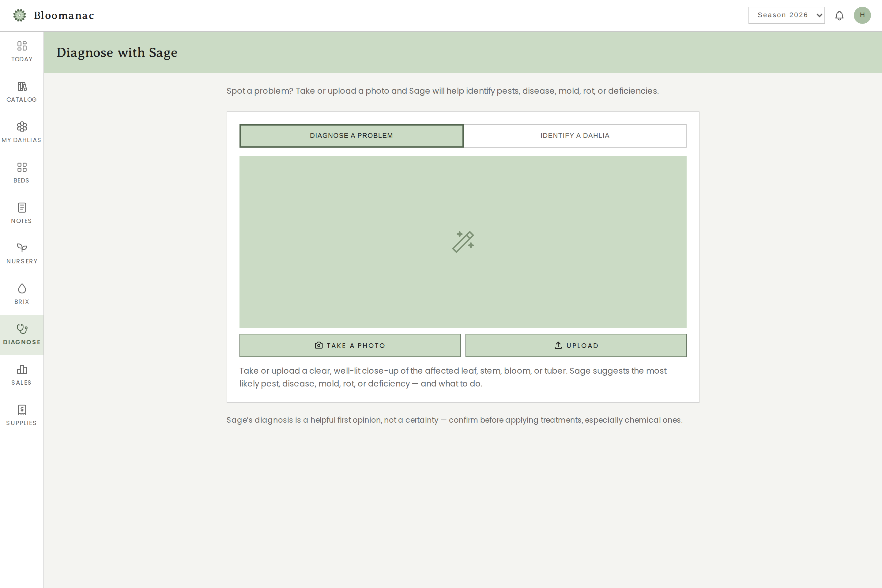Open the H user avatar menu
The height and width of the screenshot is (588, 882).
[x=862, y=15]
